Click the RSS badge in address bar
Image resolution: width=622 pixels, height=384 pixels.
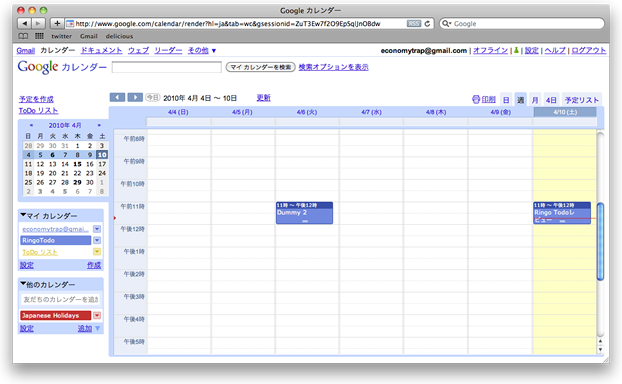[414, 24]
